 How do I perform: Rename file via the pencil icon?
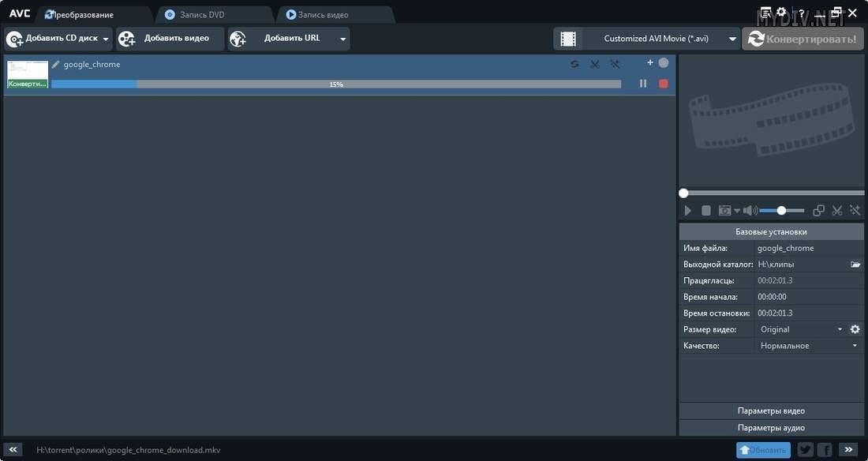[x=55, y=64]
